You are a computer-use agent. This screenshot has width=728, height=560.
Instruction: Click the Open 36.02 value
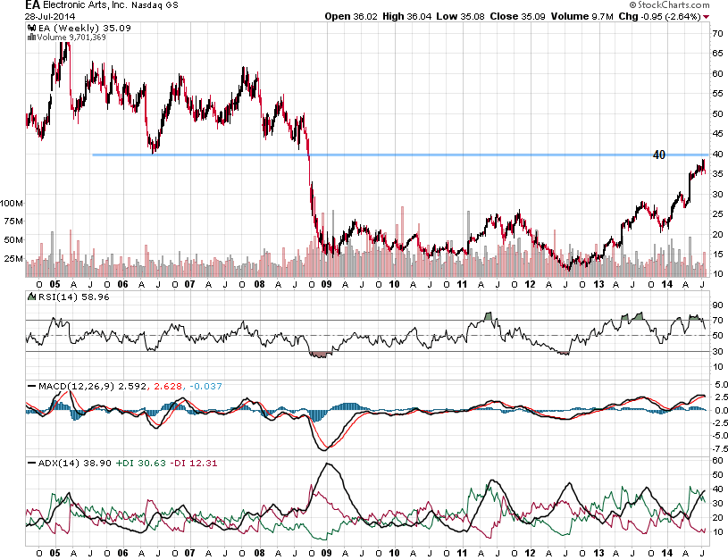[x=351, y=16]
